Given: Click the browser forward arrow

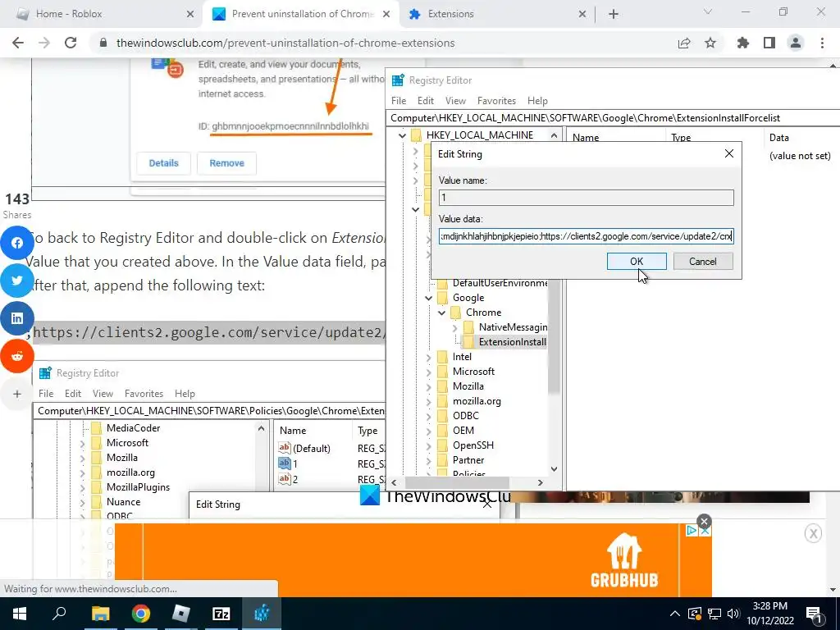Looking at the screenshot, I should [44, 43].
